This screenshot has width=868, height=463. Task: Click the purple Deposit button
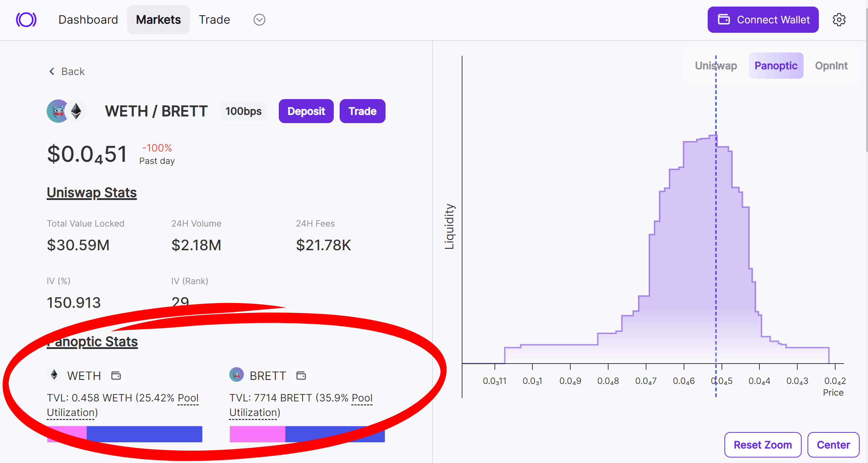tap(306, 111)
